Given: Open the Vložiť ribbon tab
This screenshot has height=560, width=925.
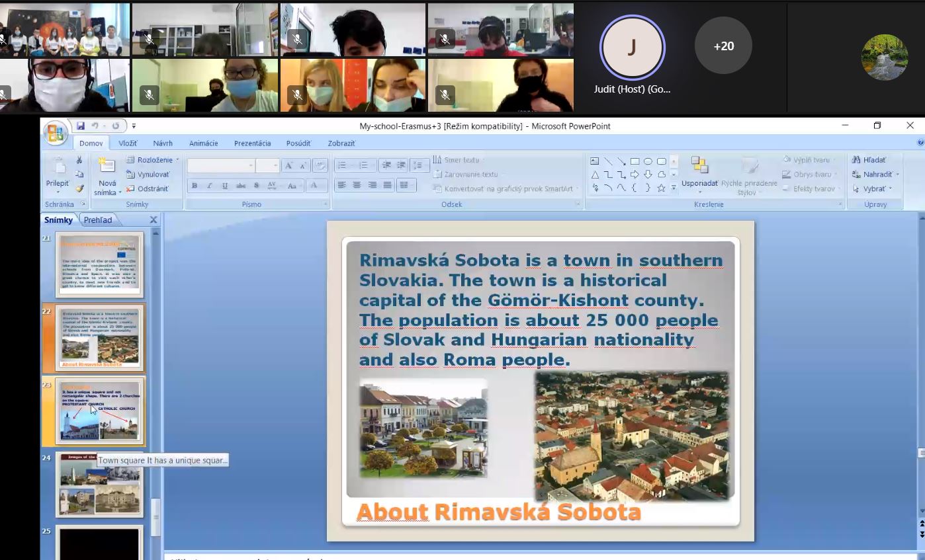Looking at the screenshot, I should coord(128,143).
